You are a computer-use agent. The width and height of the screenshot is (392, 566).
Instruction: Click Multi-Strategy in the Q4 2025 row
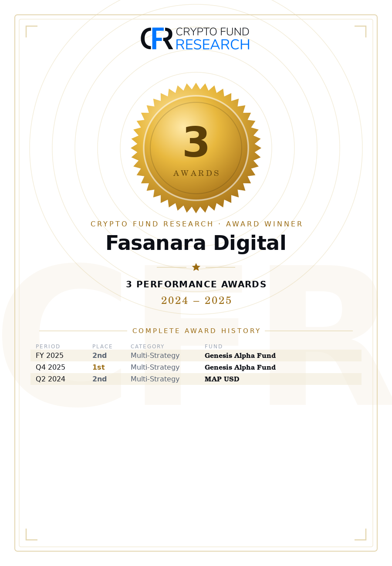[x=155, y=367]
